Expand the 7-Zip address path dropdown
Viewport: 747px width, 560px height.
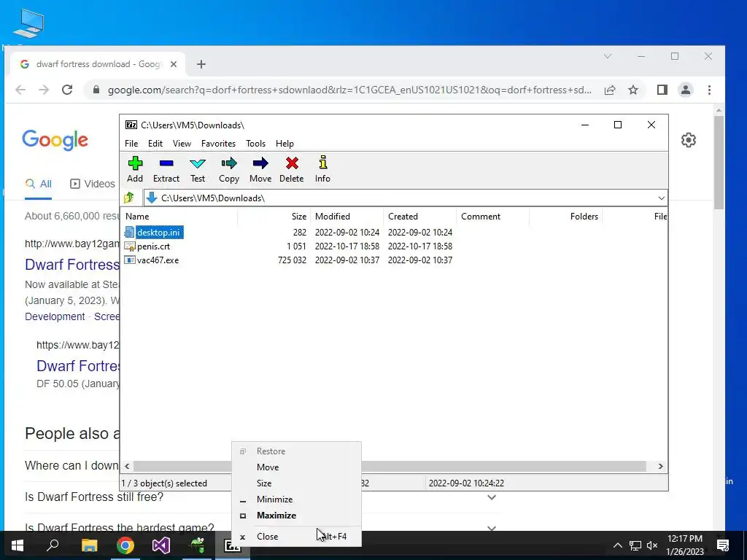tap(661, 198)
